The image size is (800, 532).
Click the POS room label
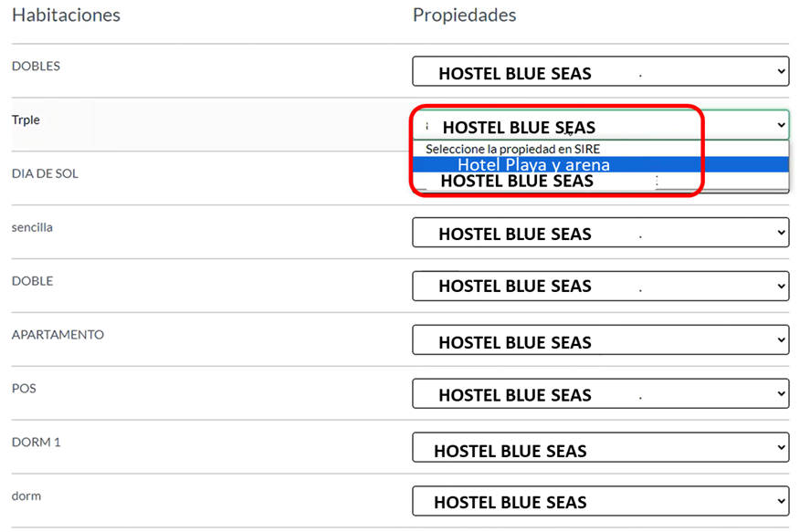click(24, 389)
